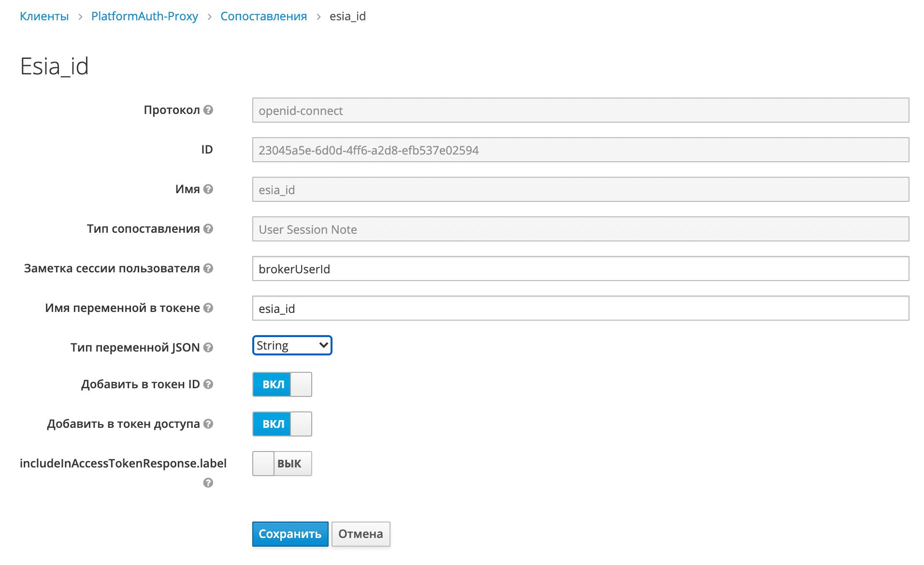The height and width of the screenshot is (565, 924).
Task: Open the Тип переменной JSON dropdown
Action: click(x=291, y=345)
